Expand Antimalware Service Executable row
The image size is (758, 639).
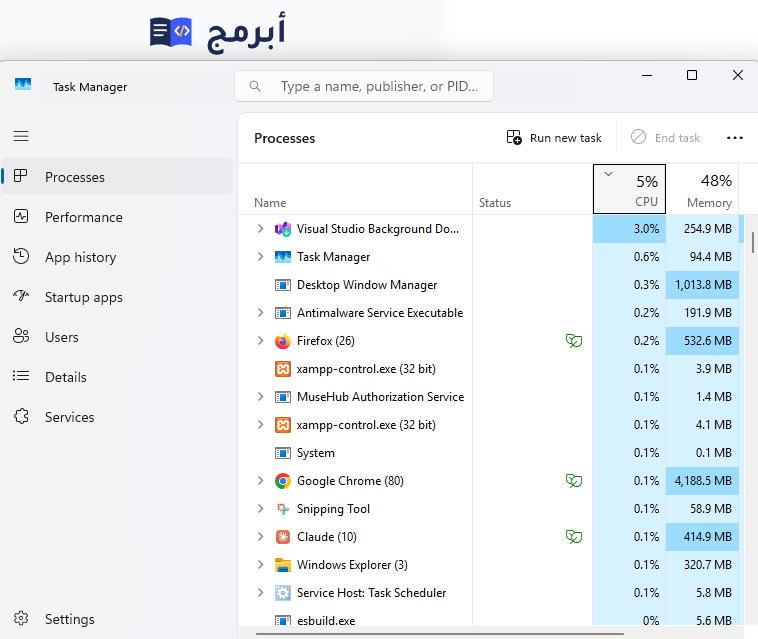[x=261, y=313]
